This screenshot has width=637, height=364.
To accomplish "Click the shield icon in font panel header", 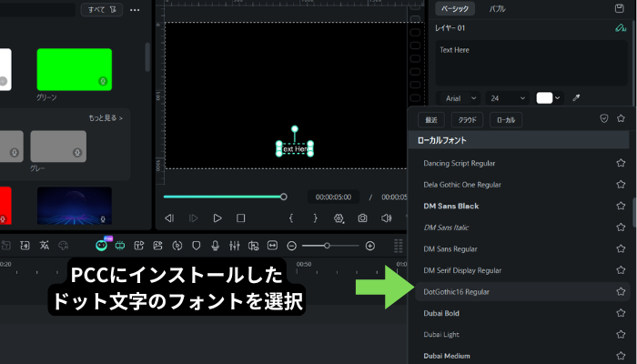I will coord(604,118).
